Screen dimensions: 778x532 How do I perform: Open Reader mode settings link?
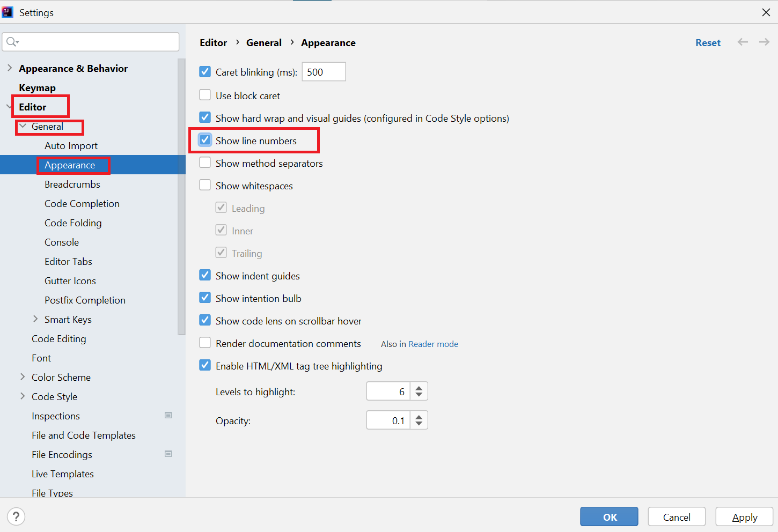pos(433,344)
